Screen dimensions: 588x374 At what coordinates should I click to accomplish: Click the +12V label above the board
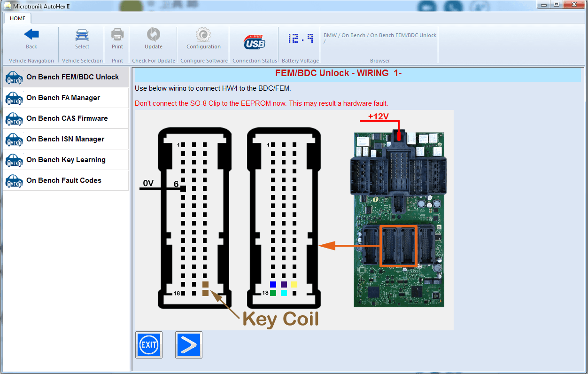pos(378,116)
